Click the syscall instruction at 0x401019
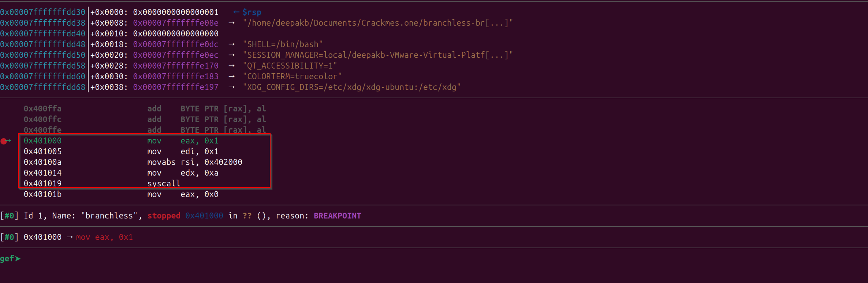 pos(164,184)
